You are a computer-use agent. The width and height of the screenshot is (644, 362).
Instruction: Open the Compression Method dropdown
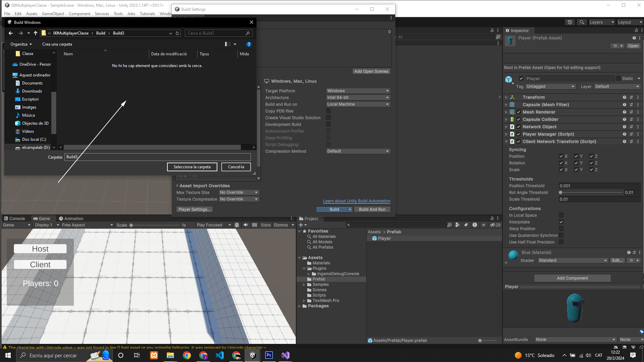(x=358, y=151)
